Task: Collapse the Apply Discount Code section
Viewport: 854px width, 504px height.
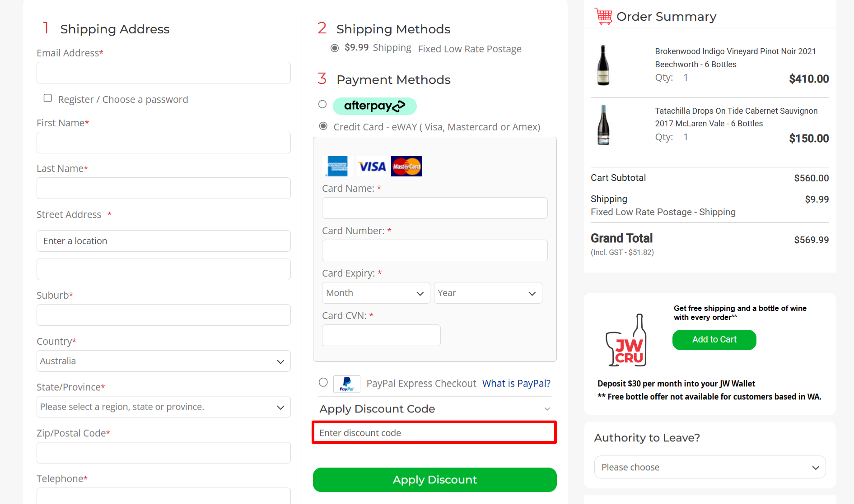Action: 547,409
